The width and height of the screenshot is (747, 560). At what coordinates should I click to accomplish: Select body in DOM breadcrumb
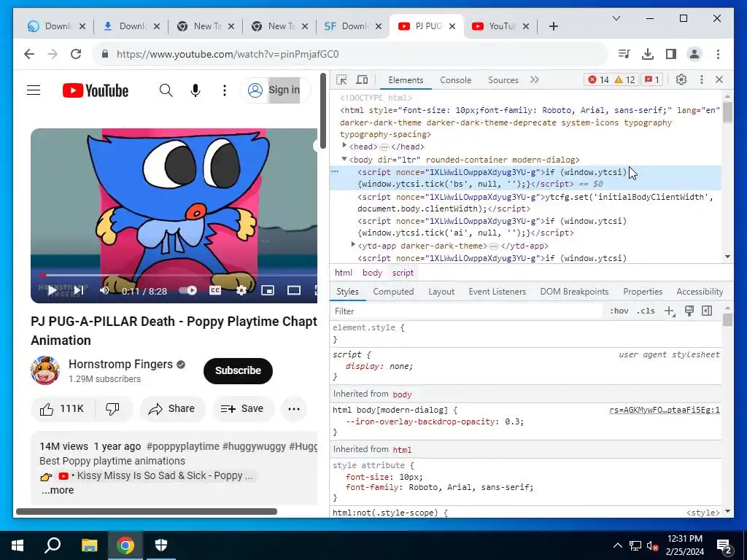click(x=372, y=273)
